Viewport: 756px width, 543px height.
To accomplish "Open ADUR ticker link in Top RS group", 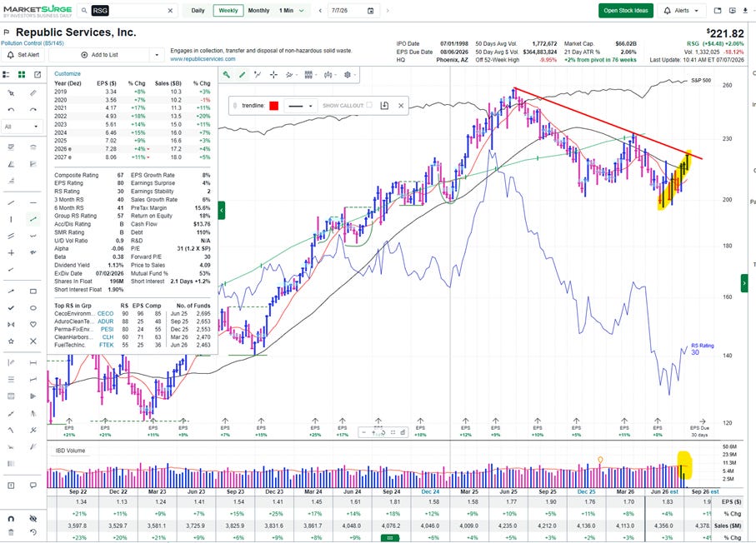I will point(106,321).
